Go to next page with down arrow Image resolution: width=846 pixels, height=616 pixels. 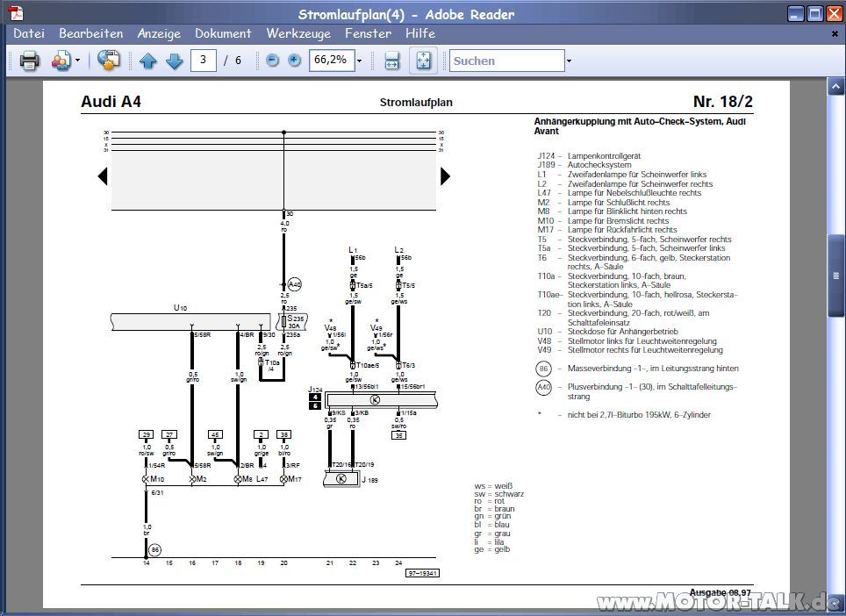point(174,61)
